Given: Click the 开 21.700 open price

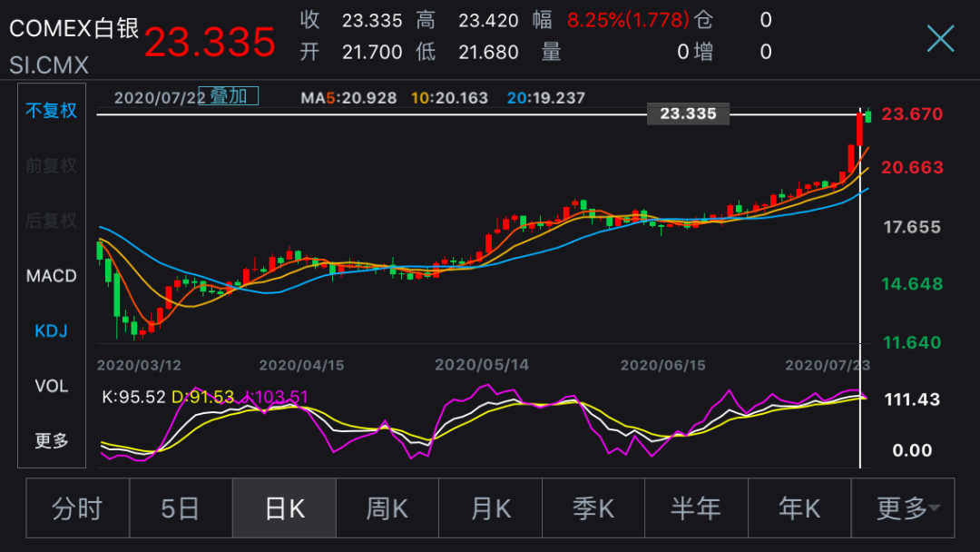Looking at the screenshot, I should [x=350, y=51].
